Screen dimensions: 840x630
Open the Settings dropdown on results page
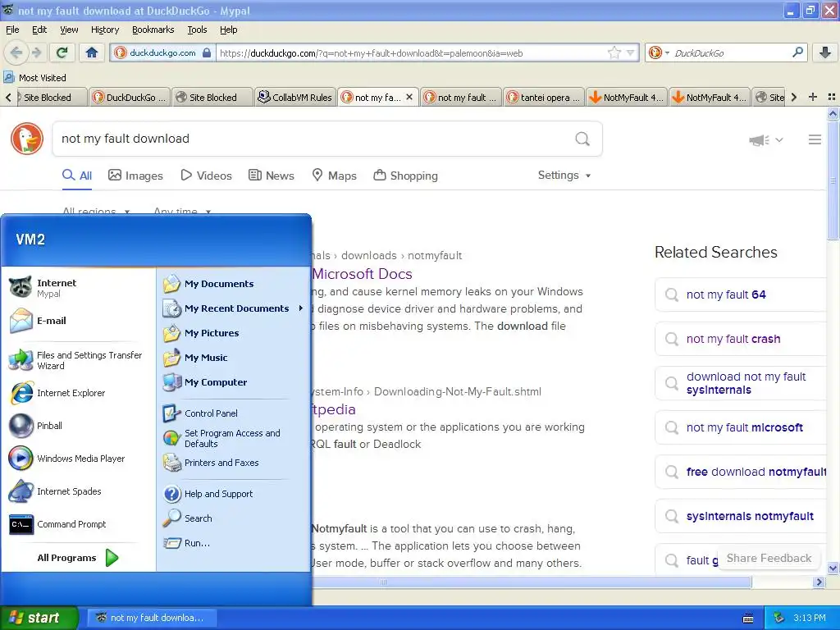[x=564, y=176]
